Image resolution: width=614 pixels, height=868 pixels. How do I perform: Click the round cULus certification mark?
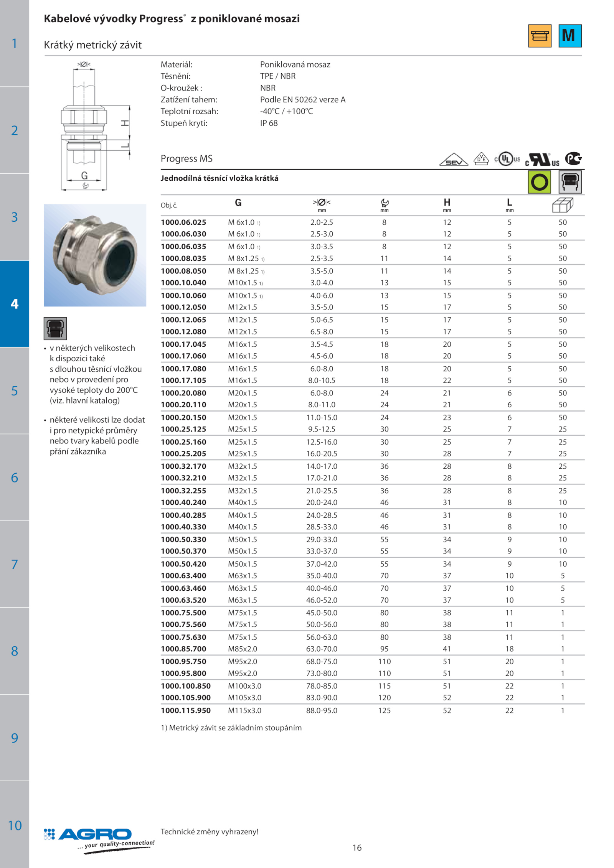(x=507, y=159)
